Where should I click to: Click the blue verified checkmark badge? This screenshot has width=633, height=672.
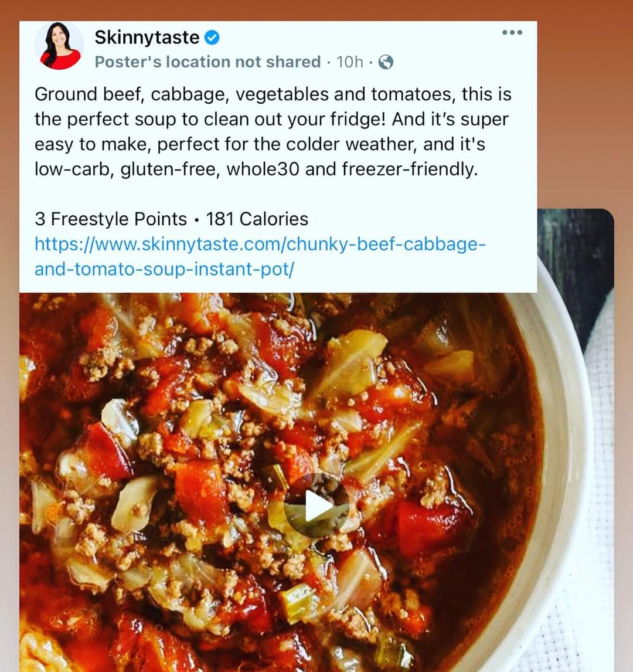[212, 38]
